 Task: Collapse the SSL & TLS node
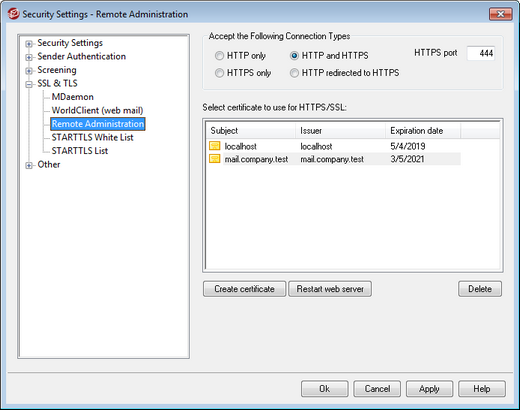click(x=29, y=84)
